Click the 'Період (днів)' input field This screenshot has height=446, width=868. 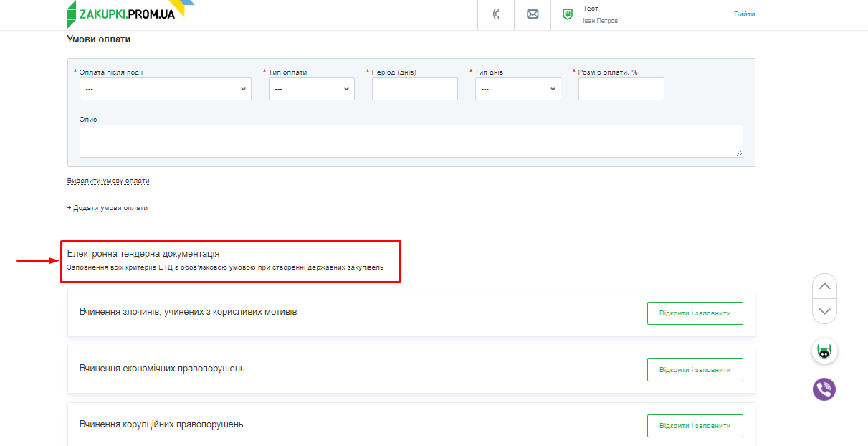click(x=414, y=89)
